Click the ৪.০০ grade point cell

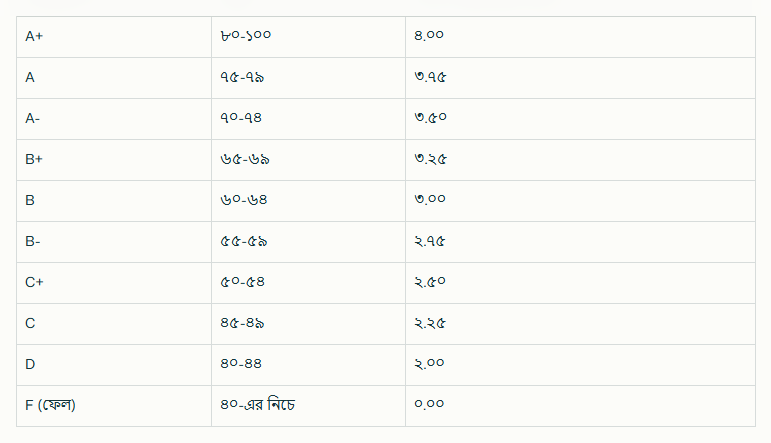tap(429, 36)
